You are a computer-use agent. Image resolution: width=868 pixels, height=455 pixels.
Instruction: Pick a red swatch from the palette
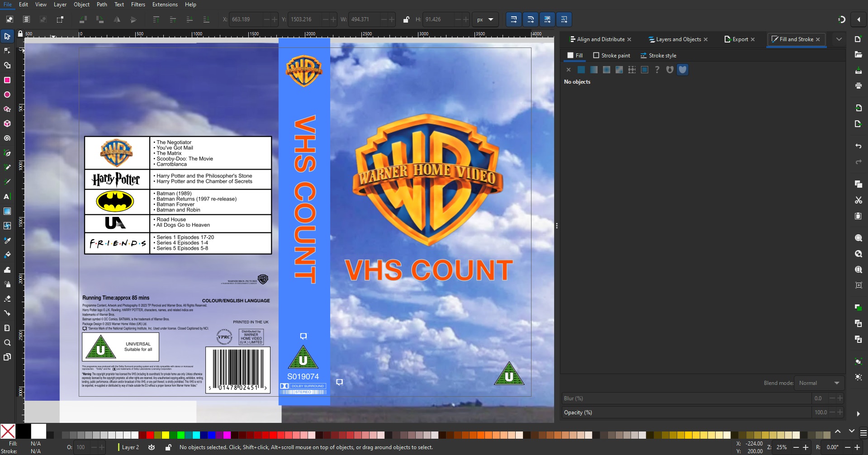(149, 435)
